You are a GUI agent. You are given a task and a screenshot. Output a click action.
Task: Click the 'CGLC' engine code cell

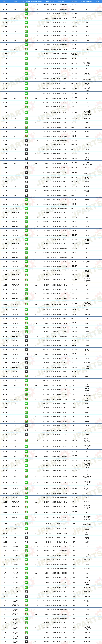87,182
